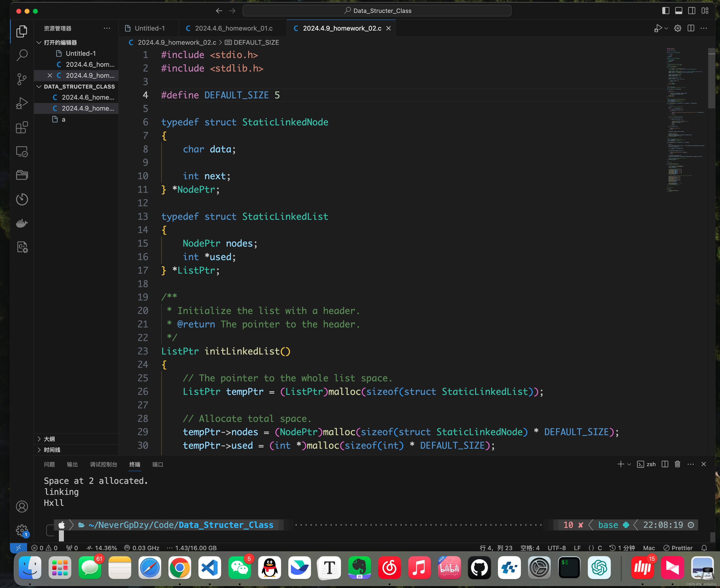Open the Extensions view

pyautogui.click(x=22, y=127)
